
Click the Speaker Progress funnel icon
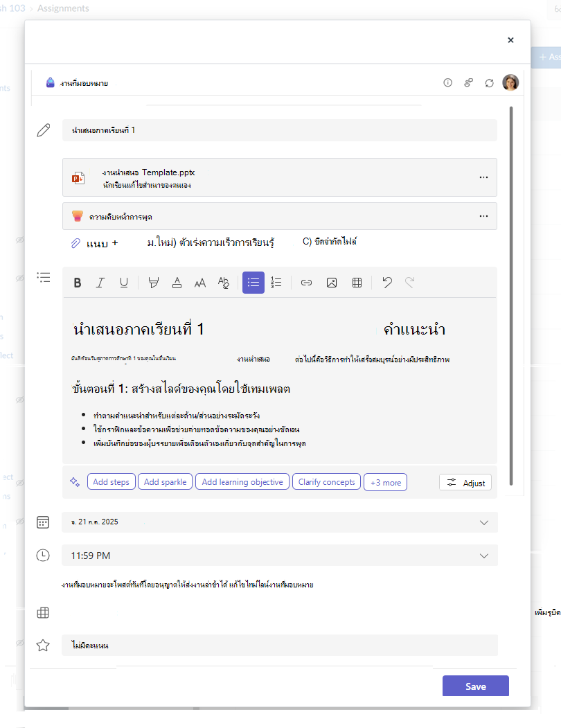click(x=78, y=216)
